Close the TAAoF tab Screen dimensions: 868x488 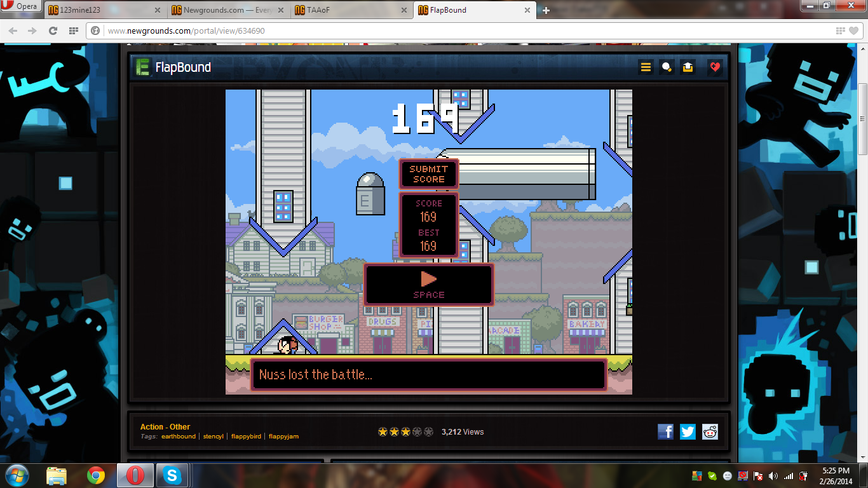pos(404,10)
